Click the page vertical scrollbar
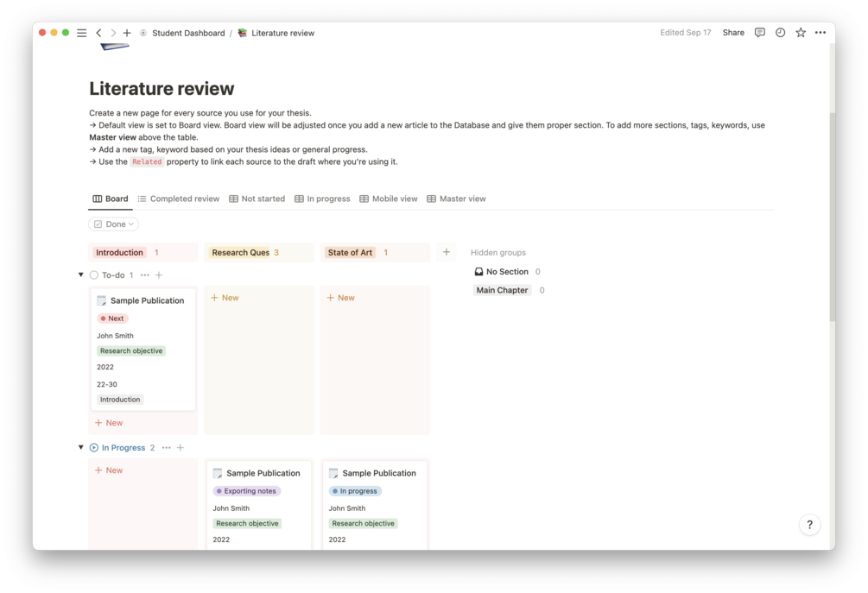The height and width of the screenshot is (593, 868). (832, 216)
